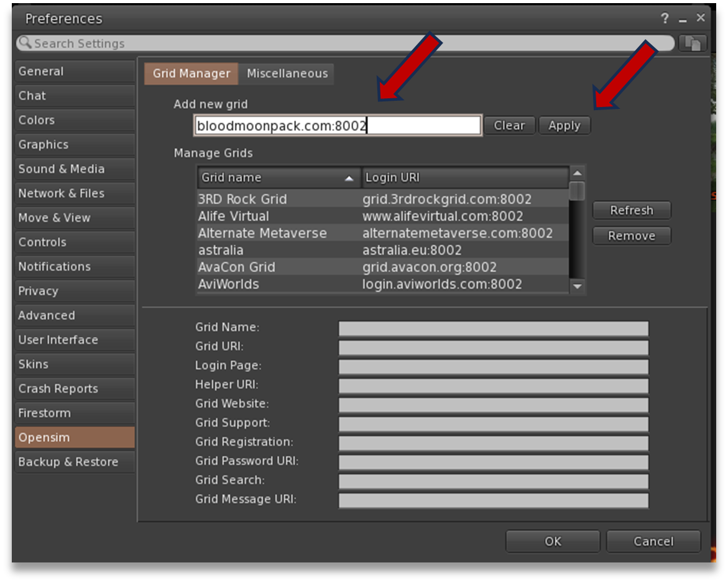This screenshot has height=583, width=728.
Task: Open User Interface preferences
Action: [x=75, y=340]
